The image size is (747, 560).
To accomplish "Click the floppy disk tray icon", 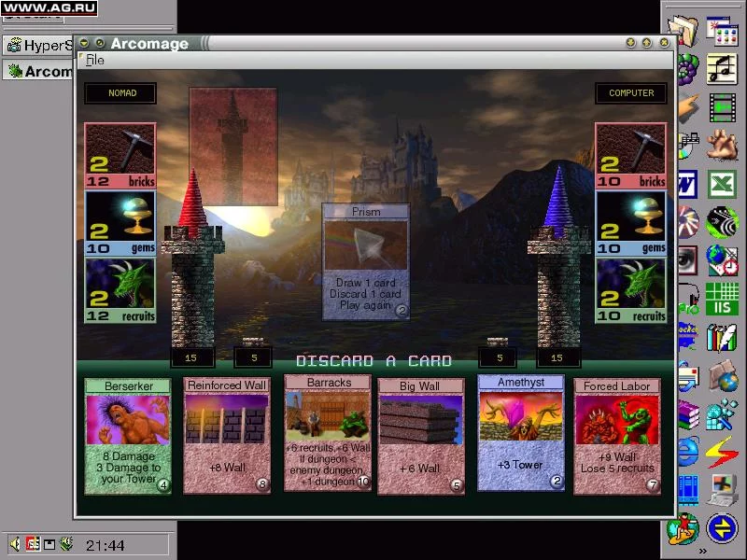I will point(49,544).
